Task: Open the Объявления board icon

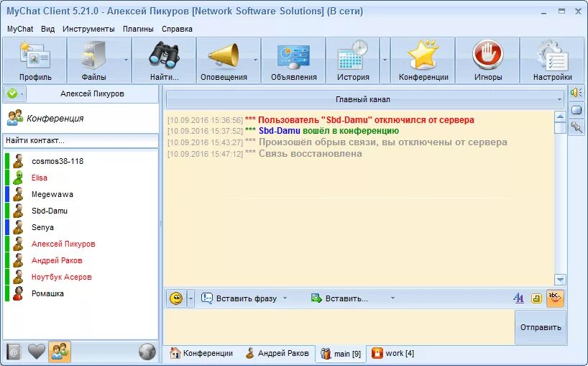Action: pos(293,56)
